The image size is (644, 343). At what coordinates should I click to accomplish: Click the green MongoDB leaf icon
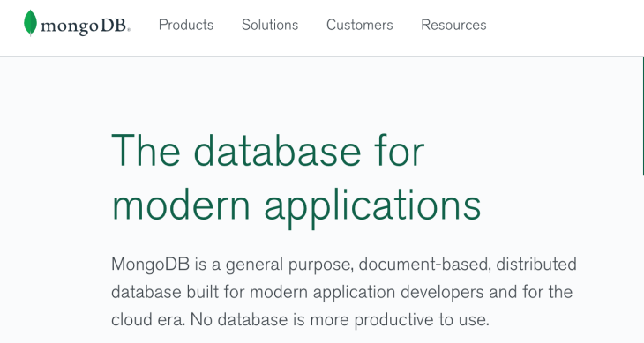[30, 23]
